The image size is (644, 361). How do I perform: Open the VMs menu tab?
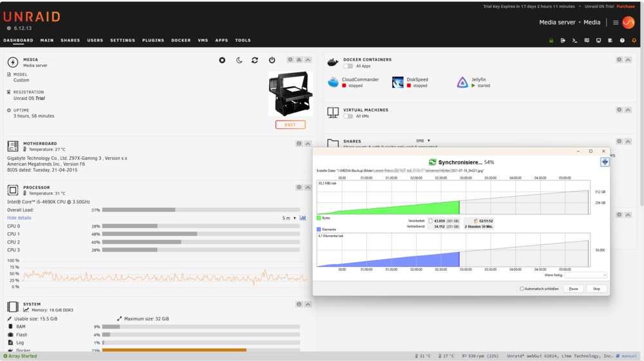(203, 41)
